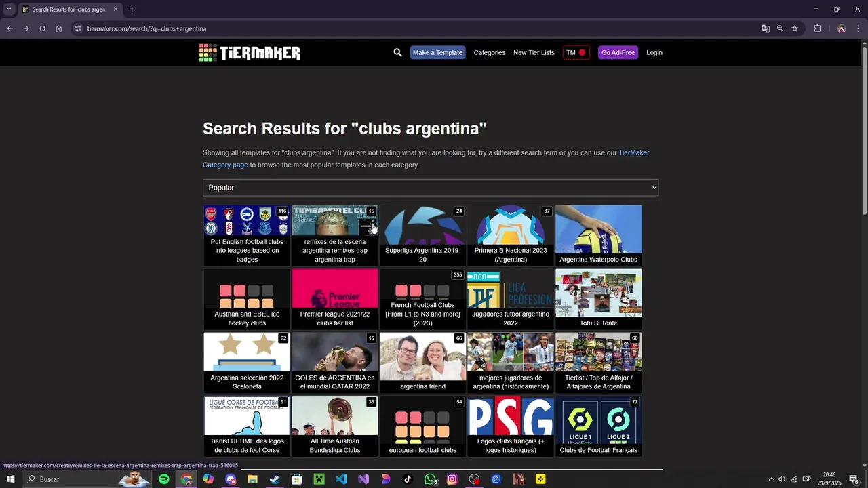Image resolution: width=868 pixels, height=488 pixels.
Task: Click the site information icon in address bar
Action: pyautogui.click(x=78, y=28)
